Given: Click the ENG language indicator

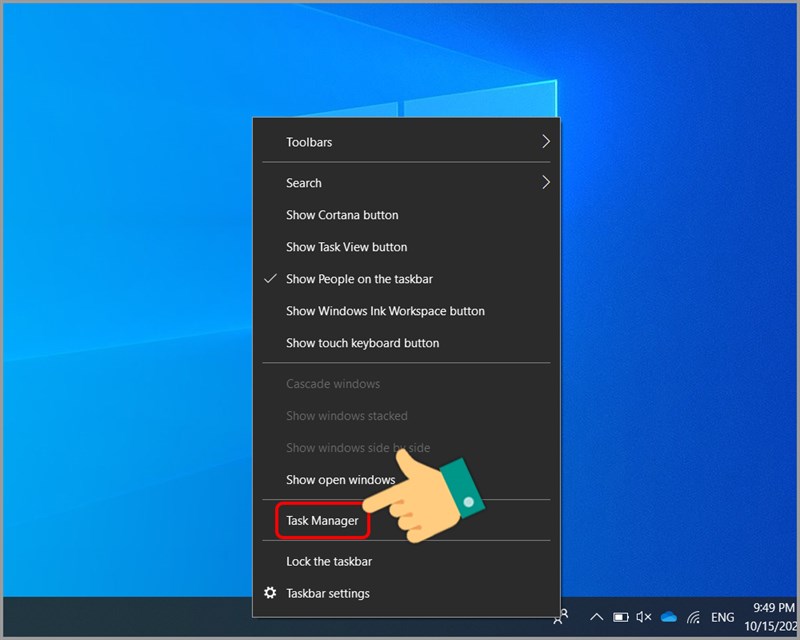Looking at the screenshot, I should [723, 617].
